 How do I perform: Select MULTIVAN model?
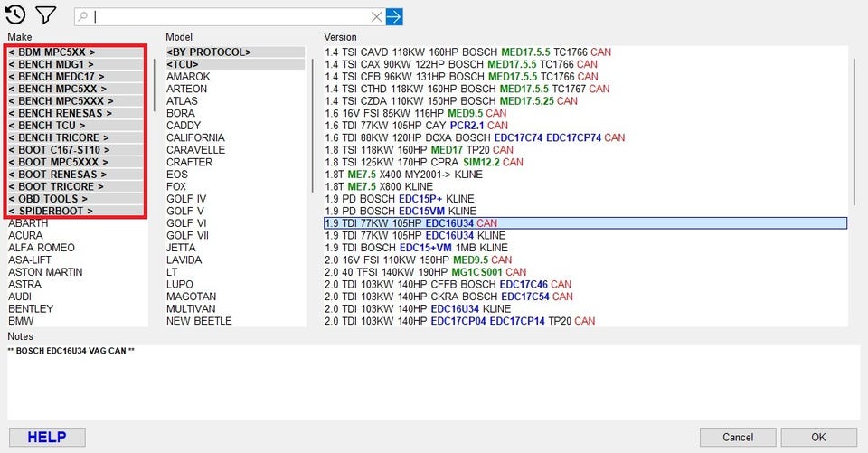pos(191,308)
